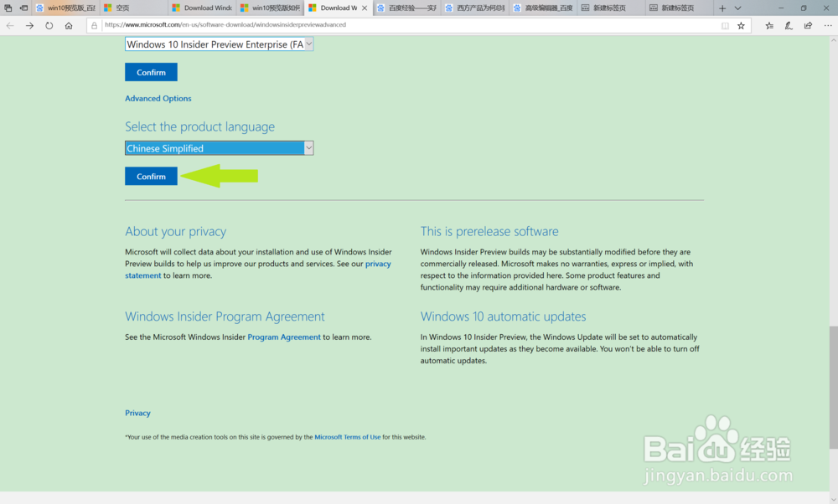Open the Windows 10 Insider Preview edition dropdown
Viewport: 838px width, 504px height.
219,44
